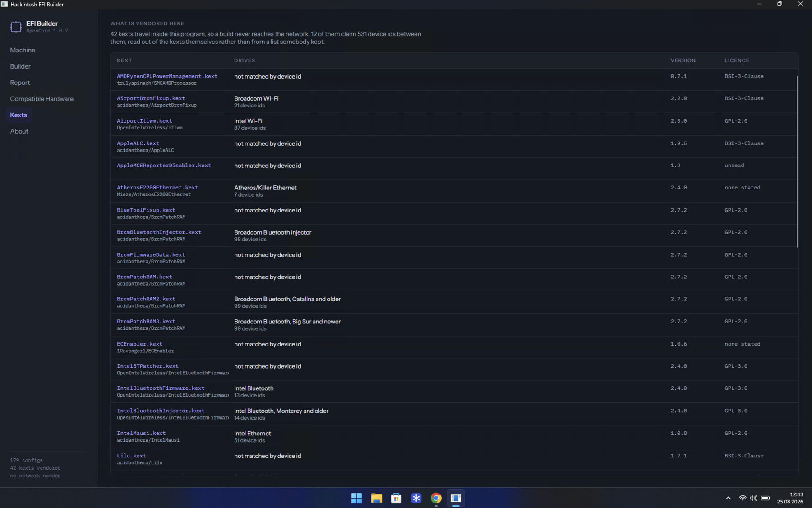Click the "unread" licence in the AppleMCEReporterDisabler row

(734, 166)
